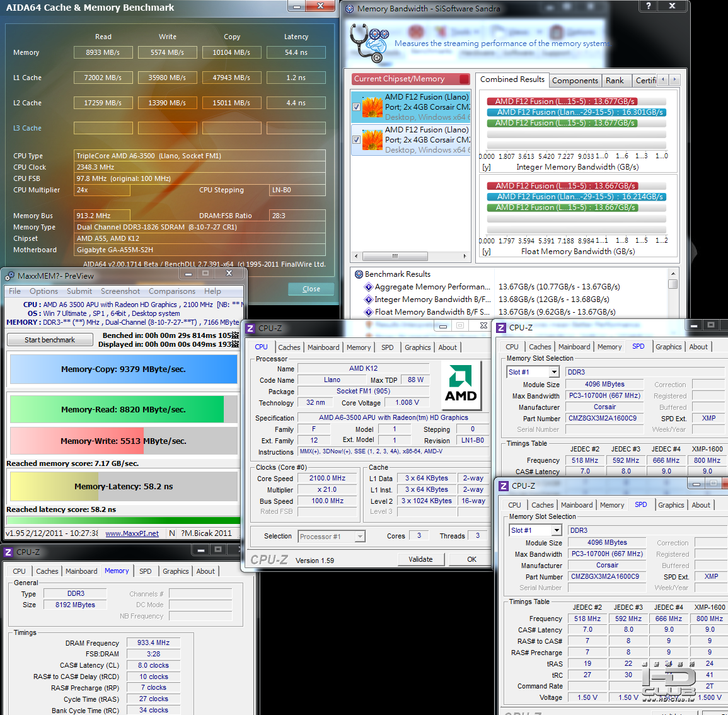Open Sandra help with the question mark button

[648, 6]
